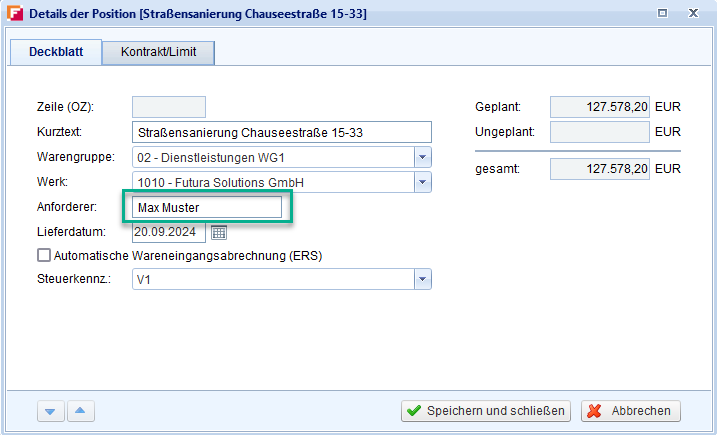
Task: Go to previous position with up arrow
Action: click(81, 411)
